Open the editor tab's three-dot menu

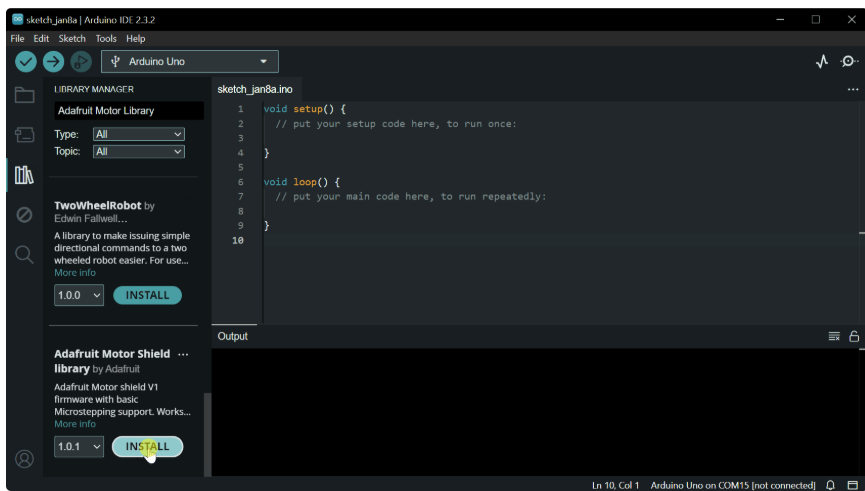(x=853, y=89)
